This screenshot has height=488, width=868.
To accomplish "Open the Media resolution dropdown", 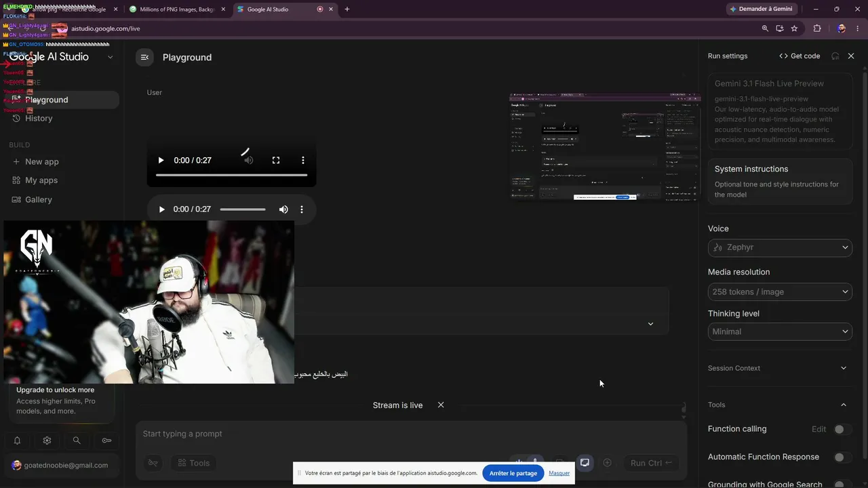I will [x=780, y=292].
